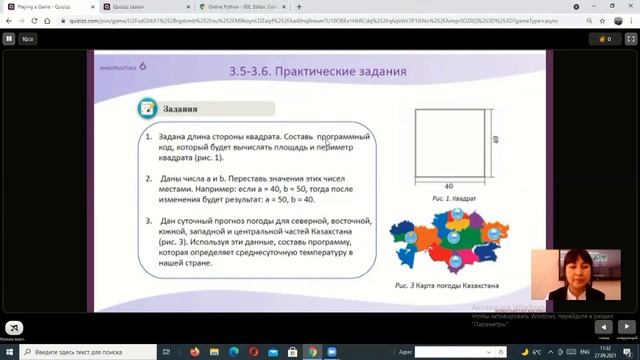Image resolution: width=640 pixels, height=360 pixels.
Task: Open the zoom magnifier in address bar
Action: coord(589,21)
